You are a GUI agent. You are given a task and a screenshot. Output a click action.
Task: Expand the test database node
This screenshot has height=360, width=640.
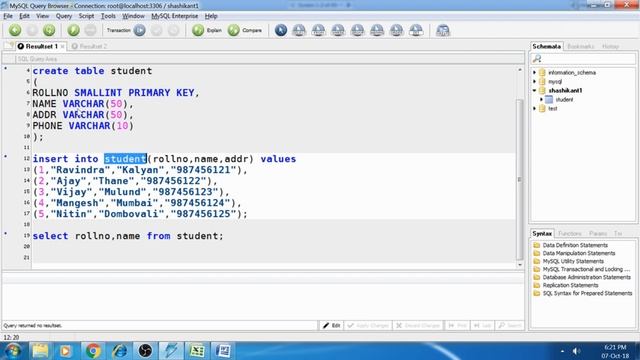click(x=535, y=109)
